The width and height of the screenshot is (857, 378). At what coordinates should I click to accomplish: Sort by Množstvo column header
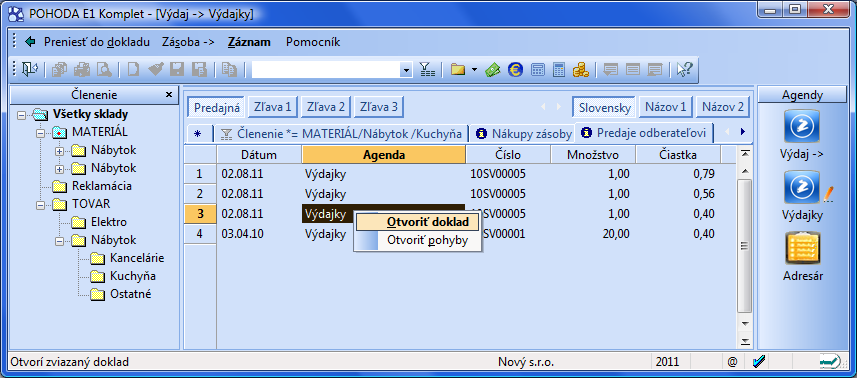[x=593, y=155]
